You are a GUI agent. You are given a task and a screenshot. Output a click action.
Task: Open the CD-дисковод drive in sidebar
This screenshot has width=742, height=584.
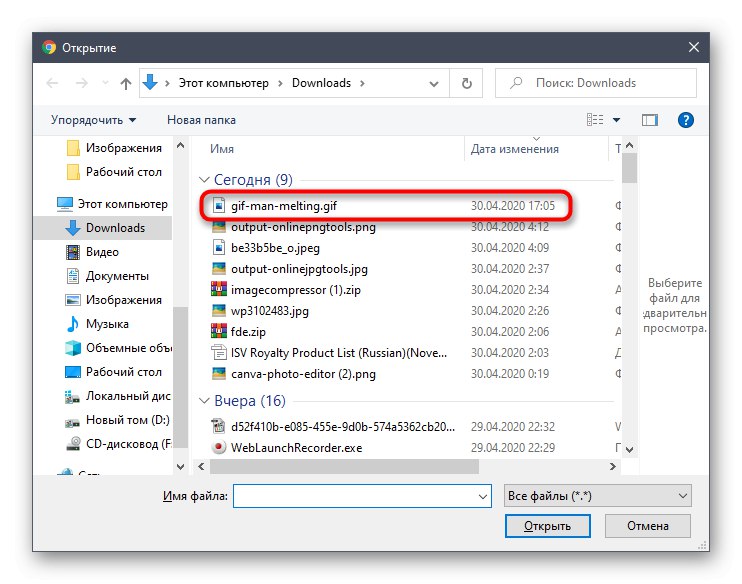pos(118,444)
